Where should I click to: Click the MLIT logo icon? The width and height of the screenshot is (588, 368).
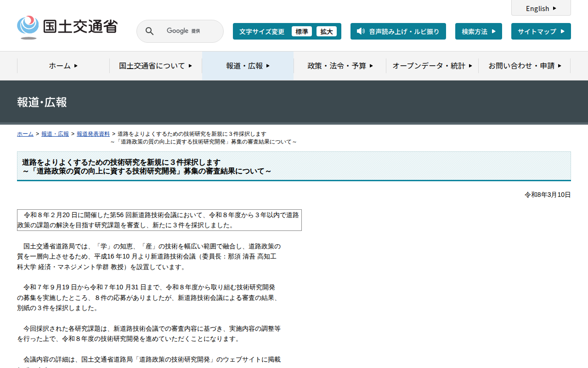[x=28, y=27]
